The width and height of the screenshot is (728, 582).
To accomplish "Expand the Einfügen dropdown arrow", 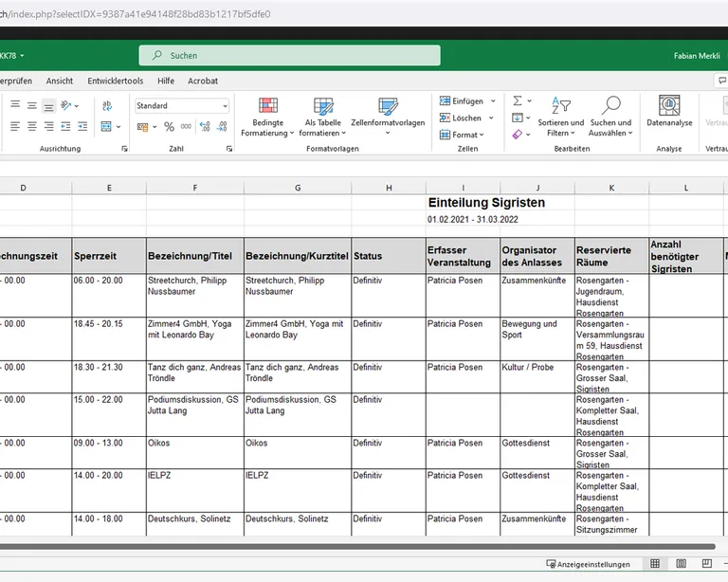I will tap(493, 101).
